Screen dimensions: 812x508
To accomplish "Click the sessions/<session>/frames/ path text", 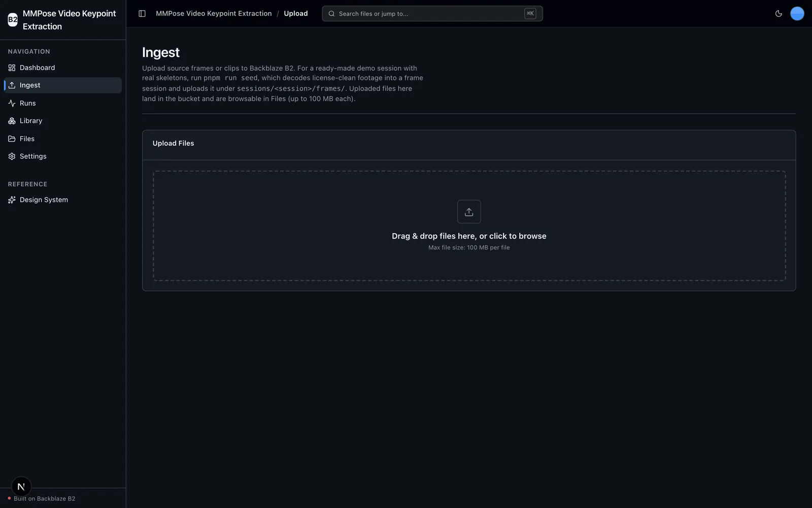I will [x=291, y=88].
